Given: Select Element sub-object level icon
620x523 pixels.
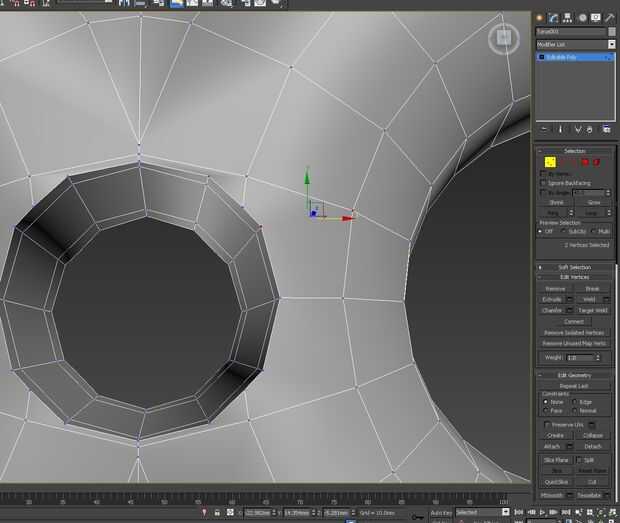Looking at the screenshot, I should (x=597, y=162).
